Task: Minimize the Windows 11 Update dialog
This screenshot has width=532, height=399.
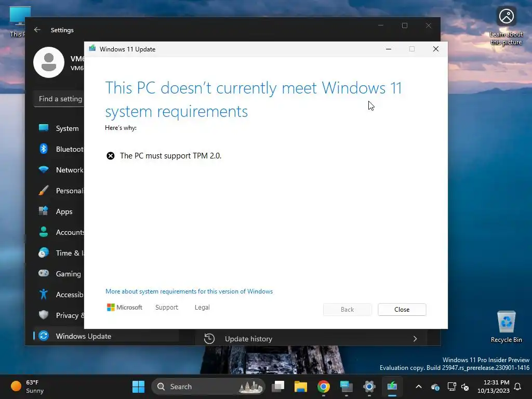Action: tap(389, 49)
